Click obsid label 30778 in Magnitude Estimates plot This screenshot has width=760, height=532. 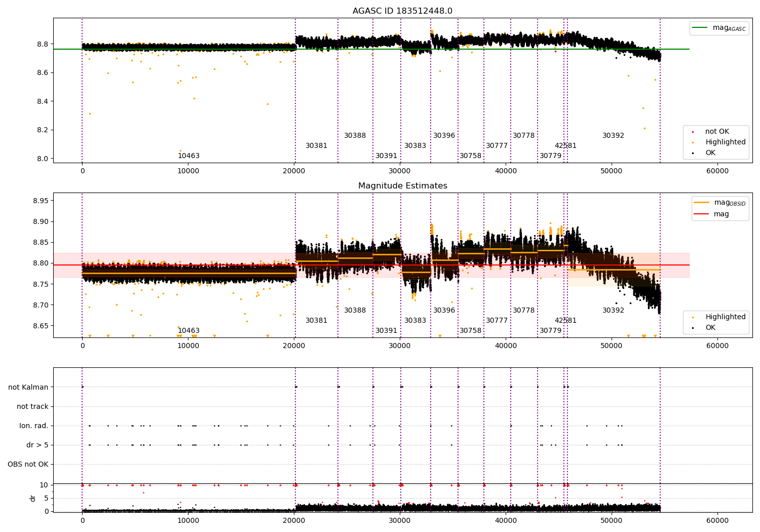[523, 311]
